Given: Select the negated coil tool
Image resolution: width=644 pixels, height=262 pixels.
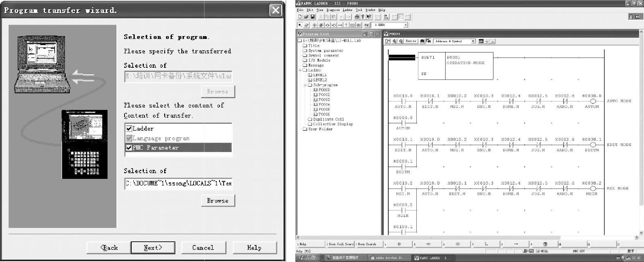Looking at the screenshot, I should [x=334, y=25].
